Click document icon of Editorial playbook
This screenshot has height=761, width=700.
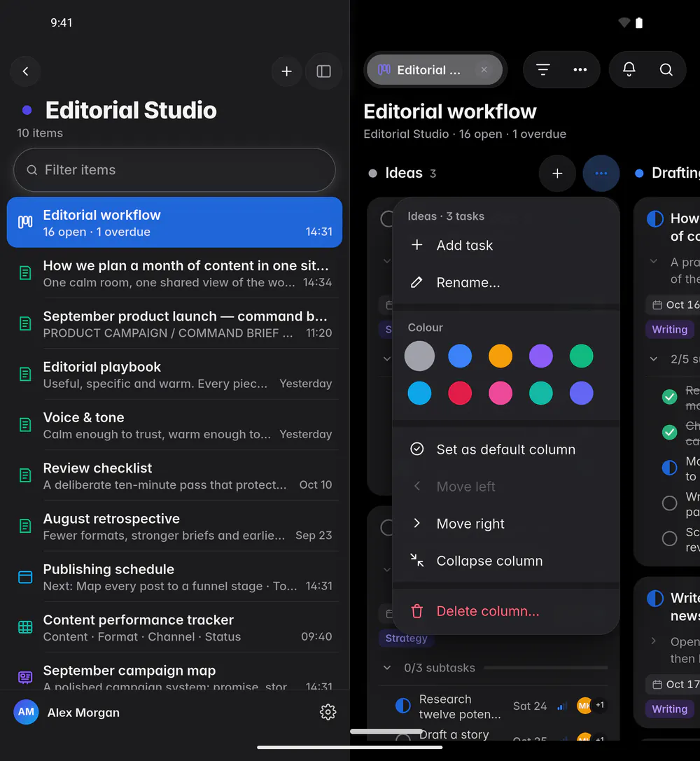tap(25, 374)
